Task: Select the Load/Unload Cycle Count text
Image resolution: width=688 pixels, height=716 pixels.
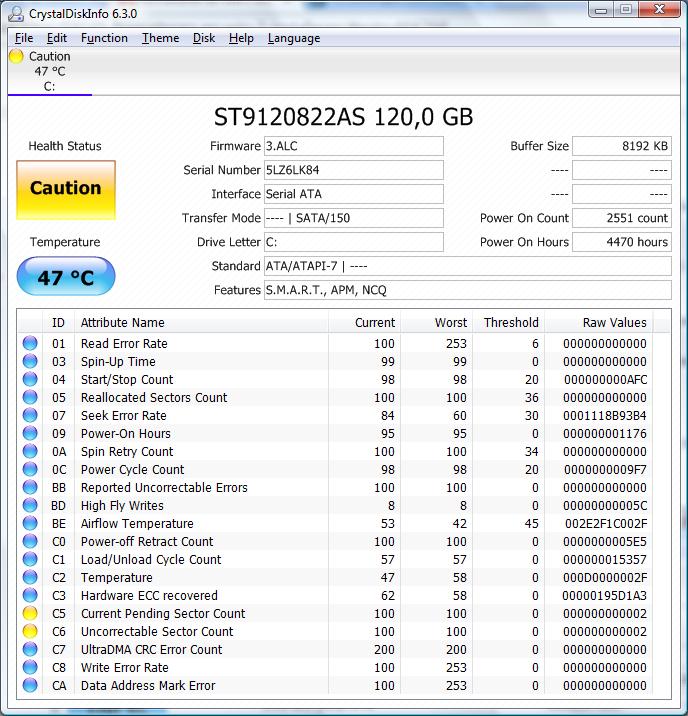Action: [x=151, y=559]
